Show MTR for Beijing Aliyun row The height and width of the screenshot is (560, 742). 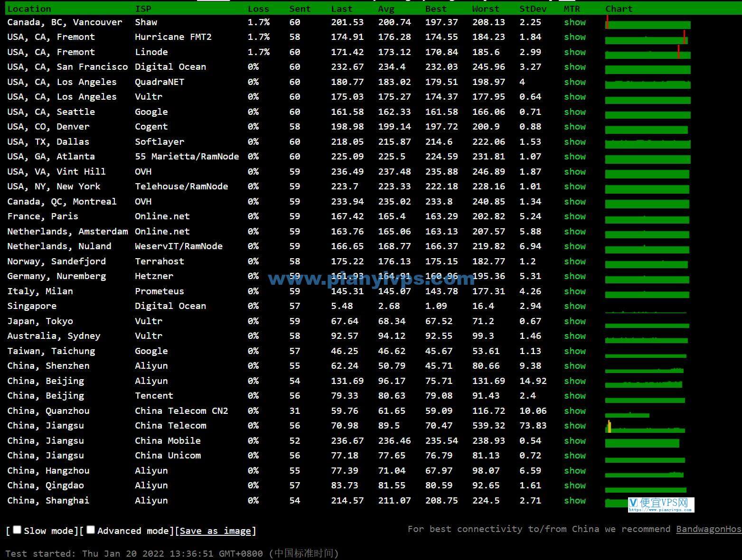(575, 381)
